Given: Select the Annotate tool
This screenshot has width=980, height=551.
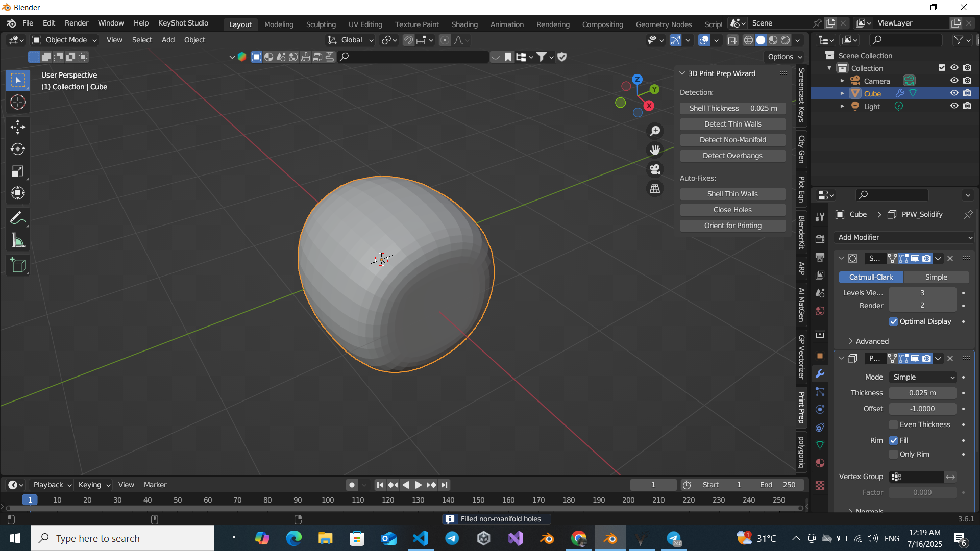Looking at the screenshot, I should pyautogui.click(x=18, y=218).
